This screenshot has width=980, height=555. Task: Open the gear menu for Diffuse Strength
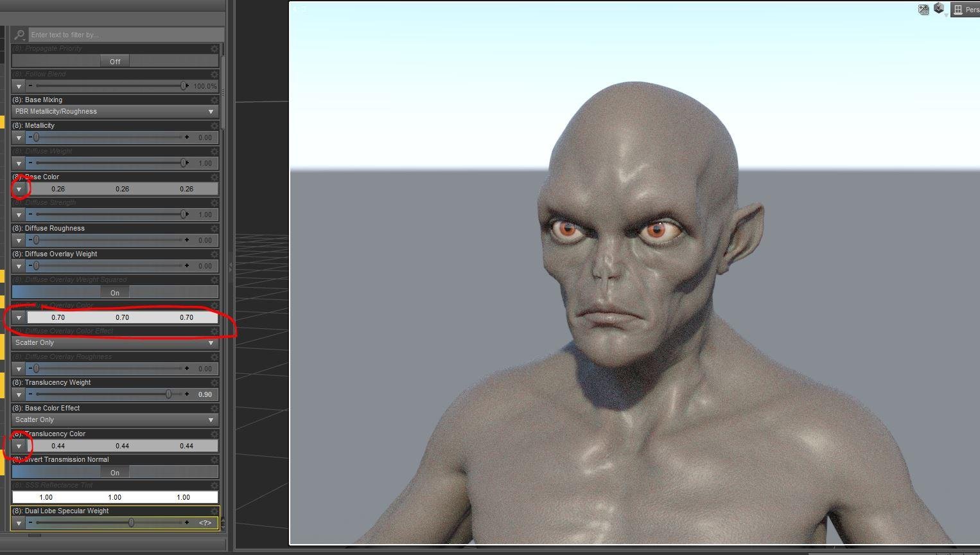pyautogui.click(x=214, y=203)
